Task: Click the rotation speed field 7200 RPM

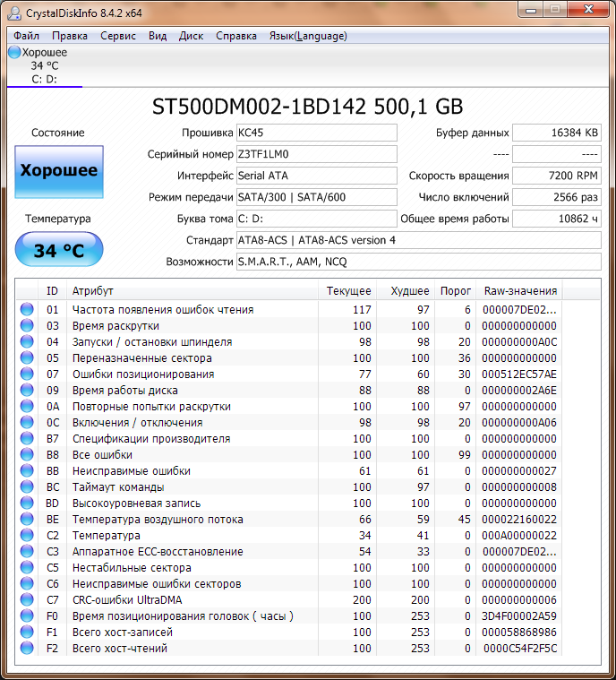Action: coord(557,176)
